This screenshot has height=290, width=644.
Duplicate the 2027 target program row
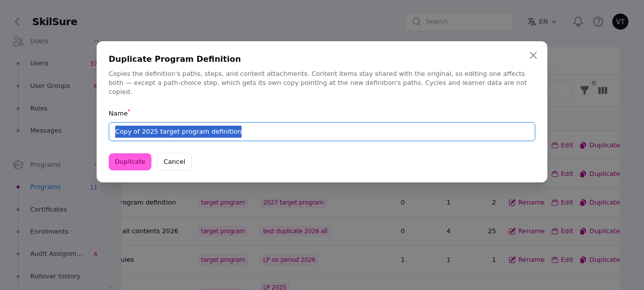pyautogui.click(x=600, y=203)
